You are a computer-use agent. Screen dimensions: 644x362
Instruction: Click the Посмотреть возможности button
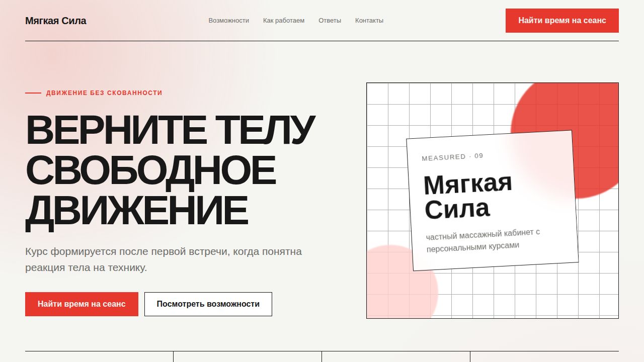tap(208, 304)
